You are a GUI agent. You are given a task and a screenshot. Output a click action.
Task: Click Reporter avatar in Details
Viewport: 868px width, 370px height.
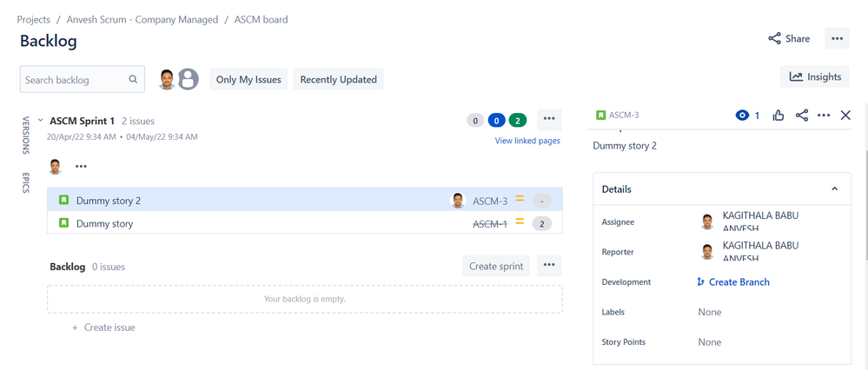pos(707,252)
